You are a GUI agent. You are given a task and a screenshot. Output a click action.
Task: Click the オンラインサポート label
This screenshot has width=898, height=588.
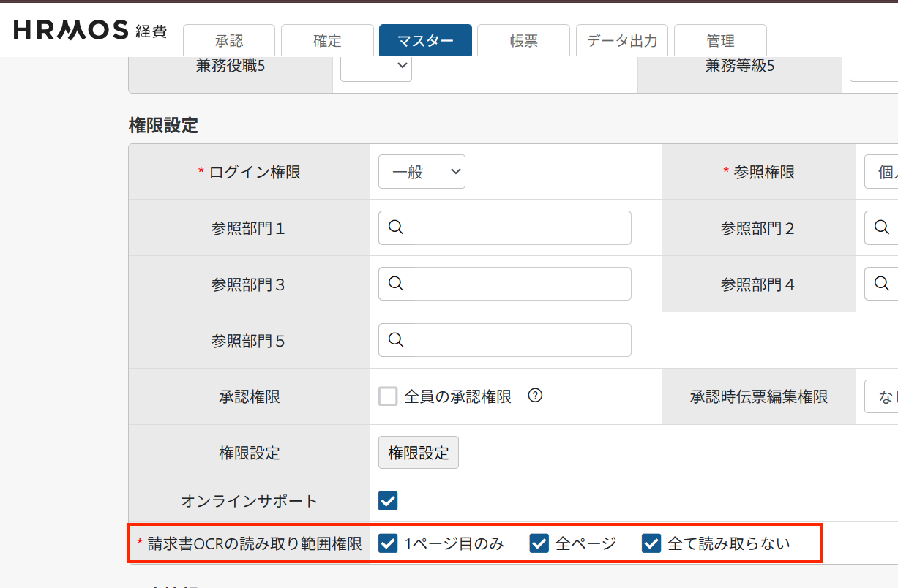click(x=250, y=501)
